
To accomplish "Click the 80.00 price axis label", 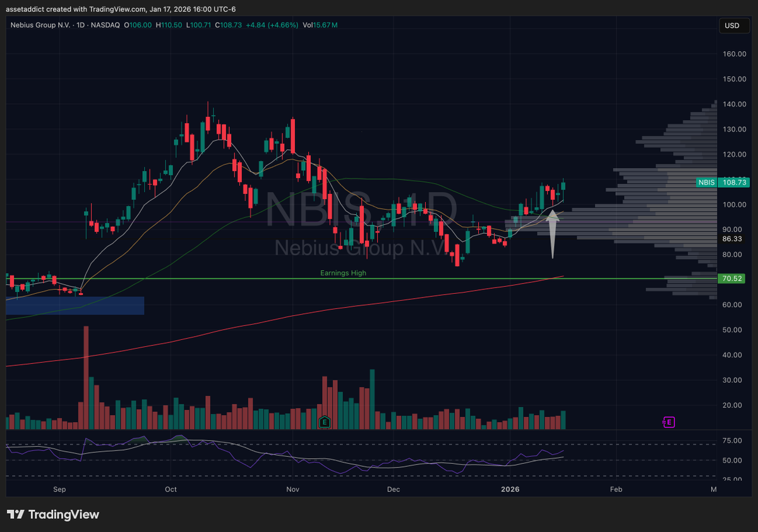I will coord(733,255).
